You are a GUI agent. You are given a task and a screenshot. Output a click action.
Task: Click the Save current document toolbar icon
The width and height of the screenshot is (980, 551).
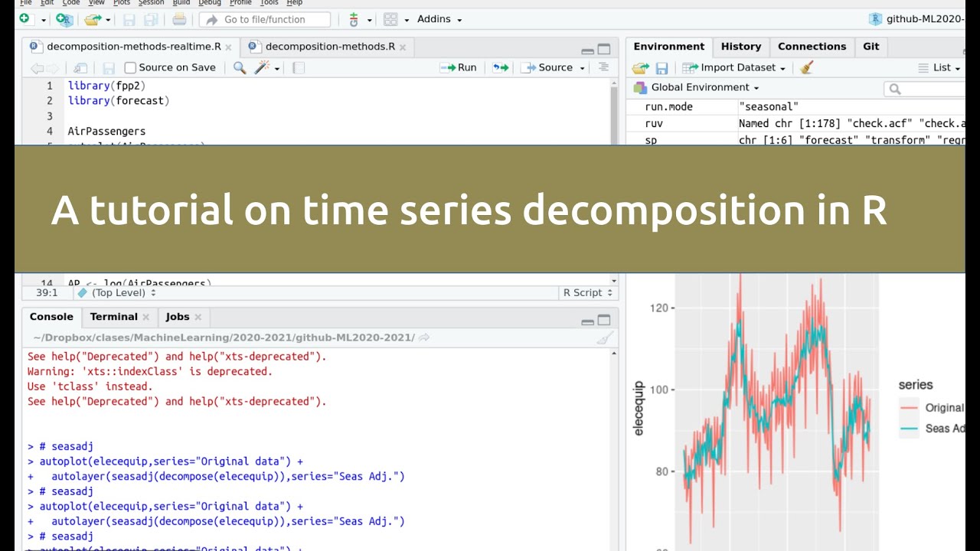pyautogui.click(x=129, y=19)
